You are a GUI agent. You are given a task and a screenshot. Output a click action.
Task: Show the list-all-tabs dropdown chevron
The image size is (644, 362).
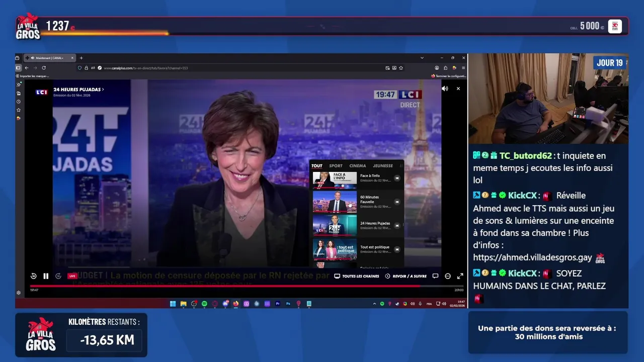(x=422, y=58)
